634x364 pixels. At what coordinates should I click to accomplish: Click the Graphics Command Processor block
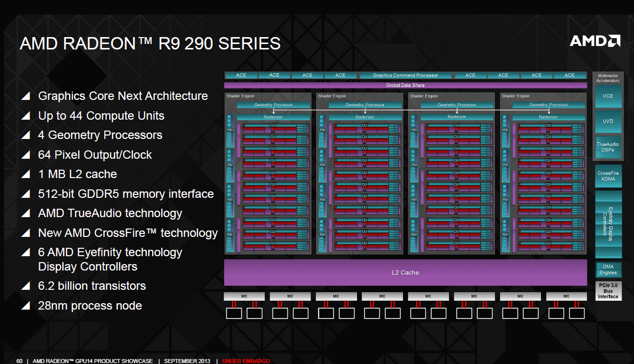click(406, 75)
